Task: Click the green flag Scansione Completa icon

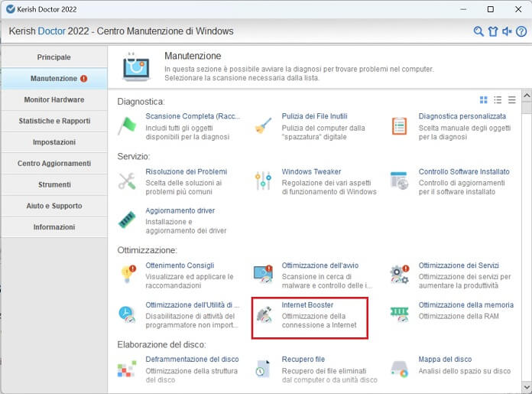Action: point(127,125)
